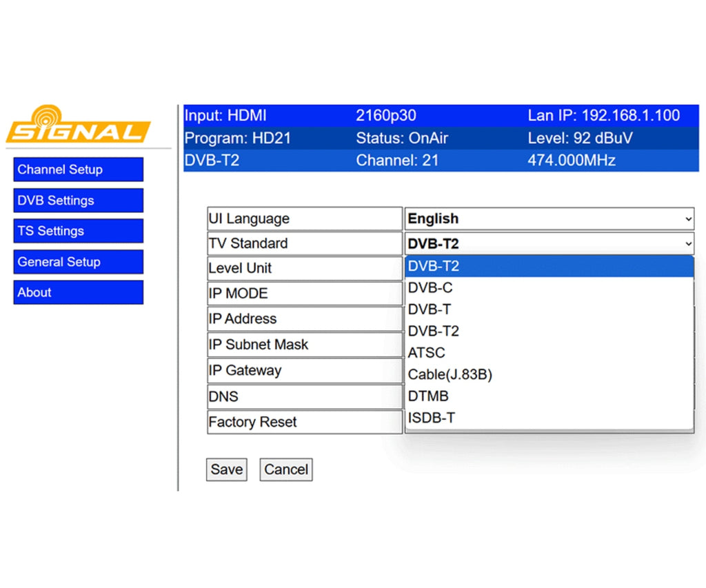
Task: Select DVB-T from TV Standard list
Action: click(x=549, y=310)
